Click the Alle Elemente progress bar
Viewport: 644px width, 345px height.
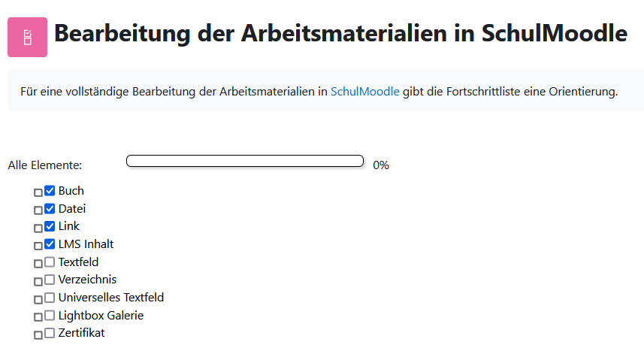tap(245, 161)
